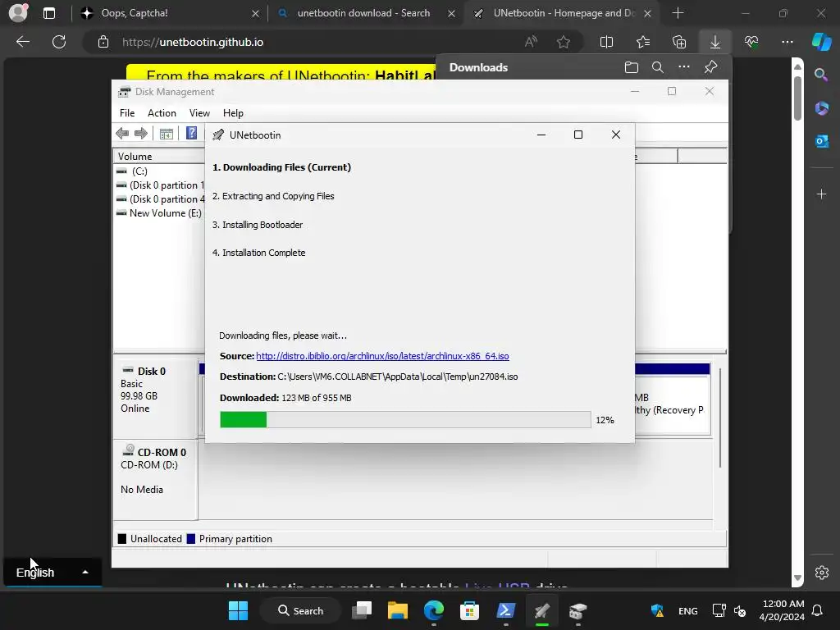Open clock showing 12:00 AM 4/20/2024

pyautogui.click(x=782, y=610)
